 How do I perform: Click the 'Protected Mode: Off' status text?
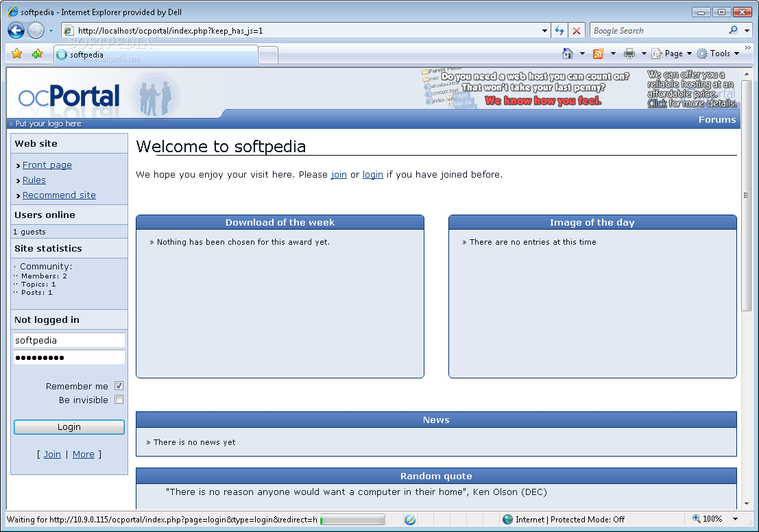[x=587, y=520]
